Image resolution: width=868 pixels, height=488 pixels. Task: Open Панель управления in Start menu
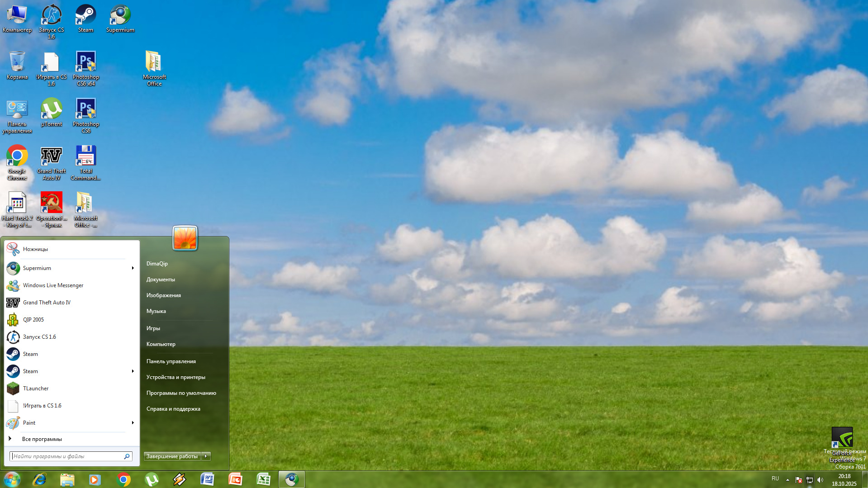171,361
